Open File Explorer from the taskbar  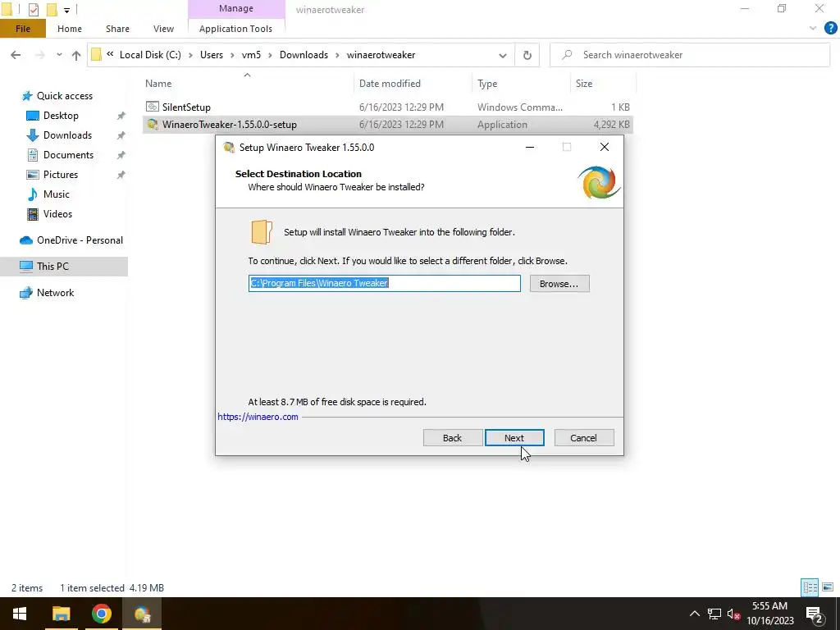61,614
